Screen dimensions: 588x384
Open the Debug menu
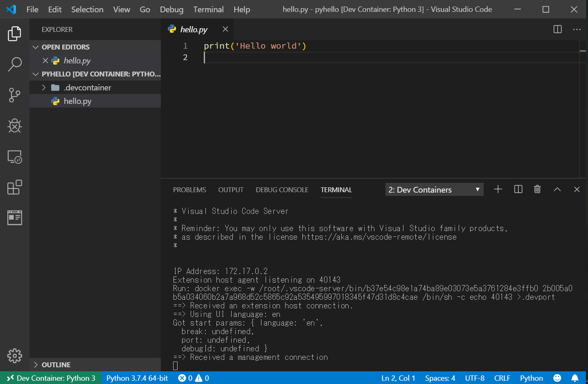pos(171,9)
